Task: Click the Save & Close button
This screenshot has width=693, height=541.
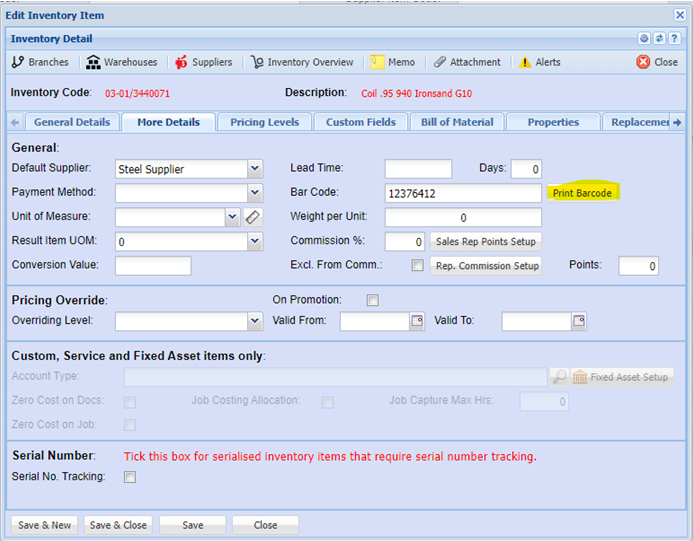Action: pos(118,525)
